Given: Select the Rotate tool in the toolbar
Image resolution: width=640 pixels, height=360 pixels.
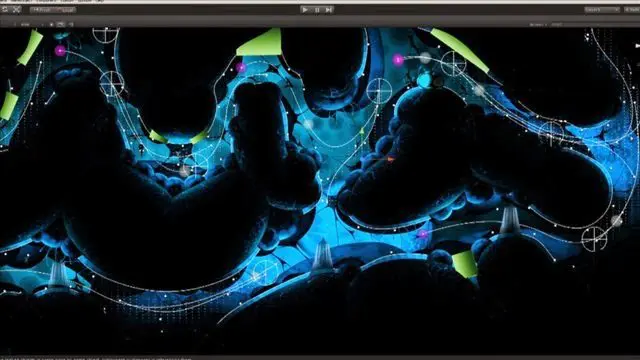Looking at the screenshot, I should (x=5, y=9).
